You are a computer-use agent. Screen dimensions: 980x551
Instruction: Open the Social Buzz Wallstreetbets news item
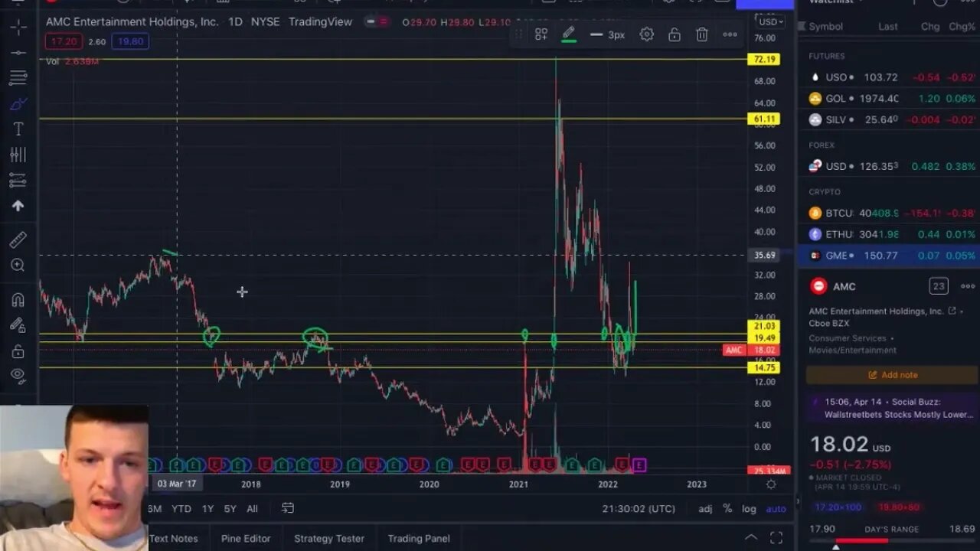(892, 408)
